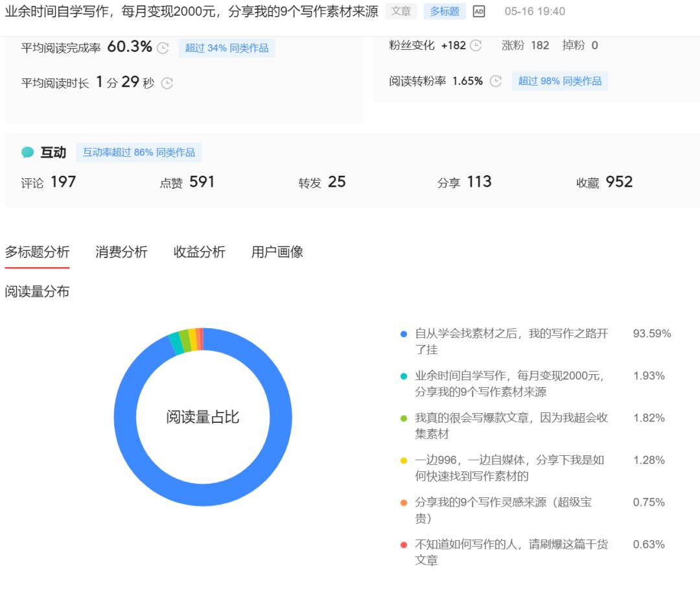Switch to the 消费分析 tab
This screenshot has width=700, height=605.
(121, 252)
